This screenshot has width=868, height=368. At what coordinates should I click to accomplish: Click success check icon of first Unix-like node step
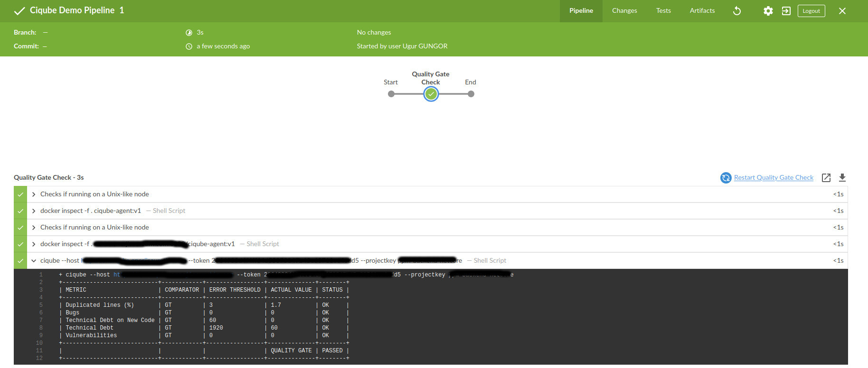[x=20, y=194]
